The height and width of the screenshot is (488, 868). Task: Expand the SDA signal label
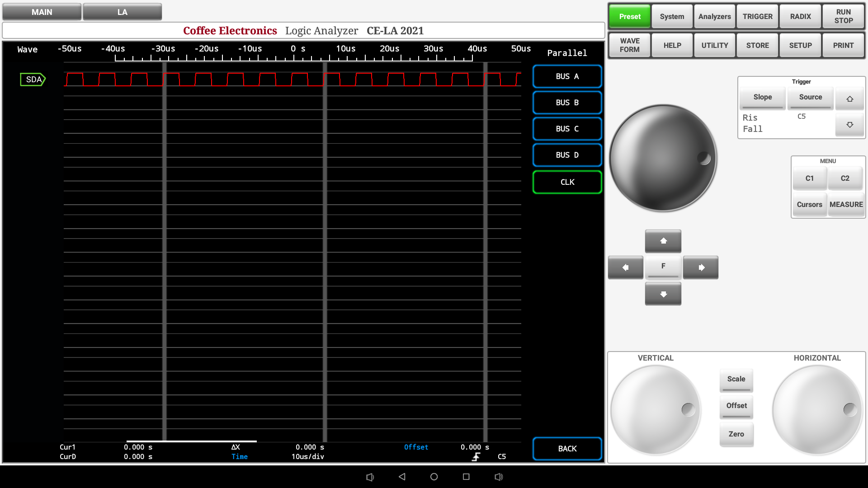click(33, 79)
